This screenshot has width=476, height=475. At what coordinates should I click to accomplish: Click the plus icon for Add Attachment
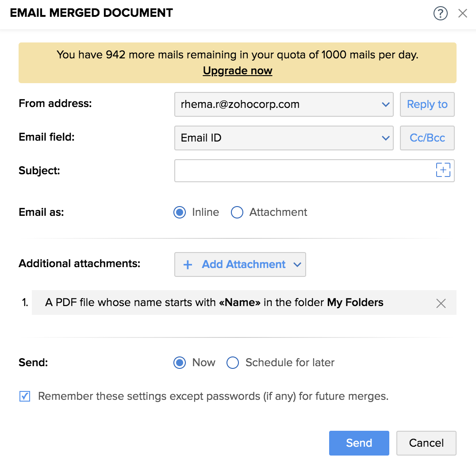188,264
